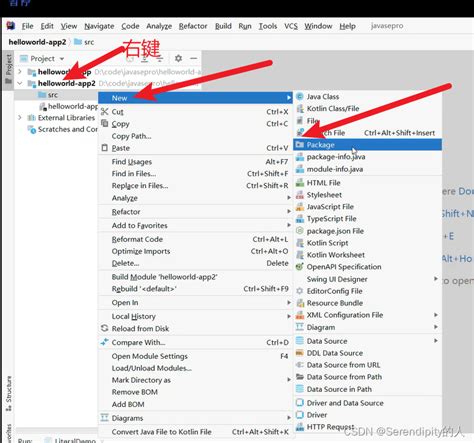This screenshot has height=443, width=474.
Task: Click the Cut scissors icon
Action: tap(105, 112)
